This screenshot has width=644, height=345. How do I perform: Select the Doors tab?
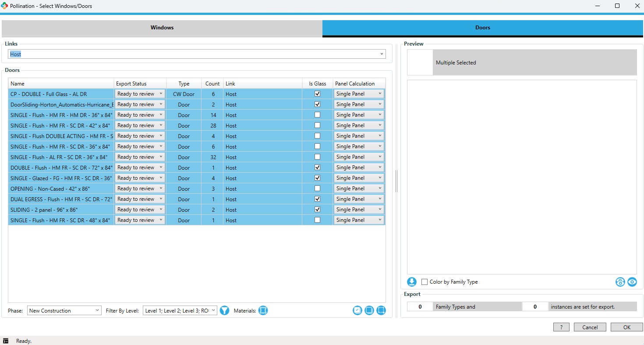point(482,28)
